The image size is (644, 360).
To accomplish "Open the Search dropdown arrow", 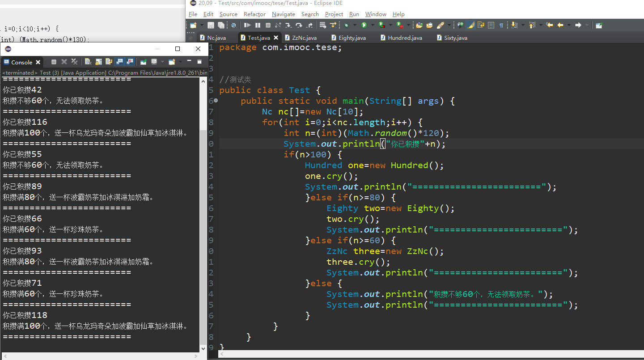I will click(x=449, y=25).
